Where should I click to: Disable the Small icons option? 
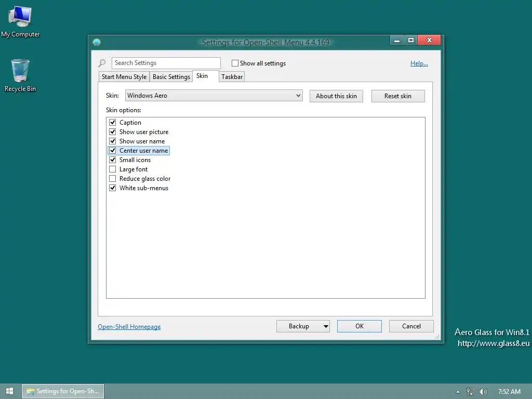coord(112,159)
